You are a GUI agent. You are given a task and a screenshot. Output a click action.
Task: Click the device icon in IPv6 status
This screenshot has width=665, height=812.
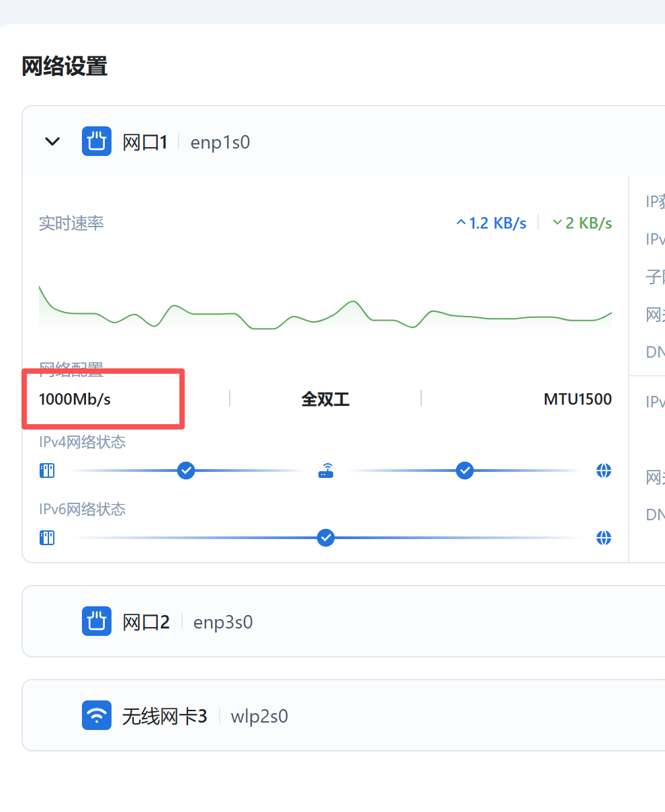pos(47,538)
